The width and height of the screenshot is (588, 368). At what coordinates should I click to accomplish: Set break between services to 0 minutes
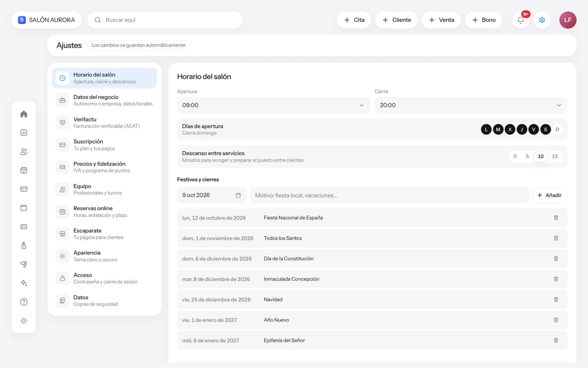[515, 156]
